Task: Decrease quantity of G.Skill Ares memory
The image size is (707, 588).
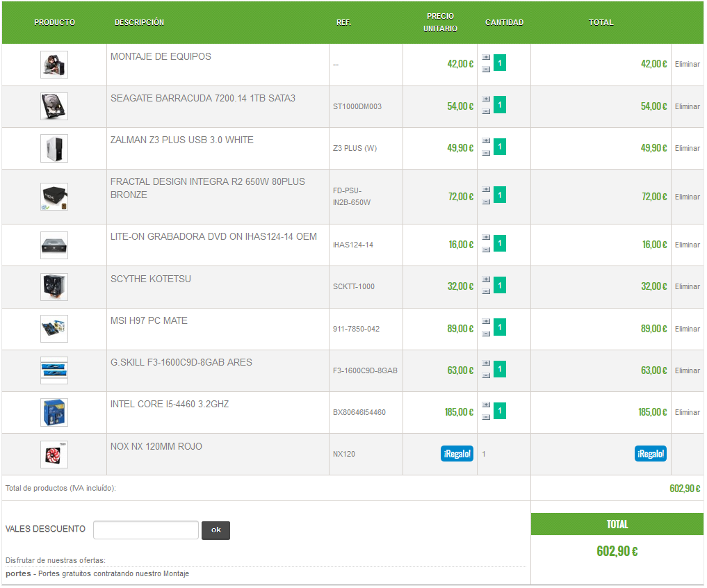Action: click(x=486, y=375)
